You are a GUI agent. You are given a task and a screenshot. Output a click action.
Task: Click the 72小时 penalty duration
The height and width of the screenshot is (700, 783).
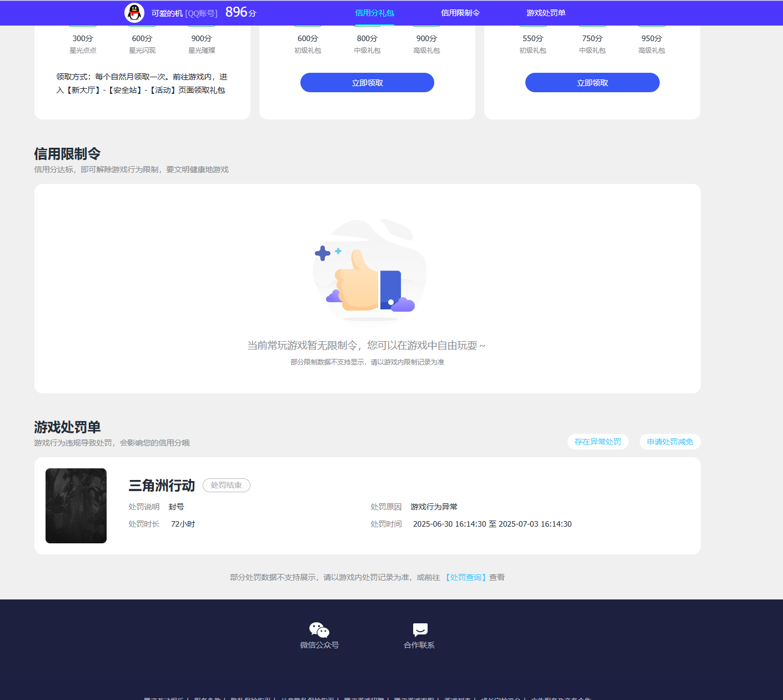coord(183,524)
